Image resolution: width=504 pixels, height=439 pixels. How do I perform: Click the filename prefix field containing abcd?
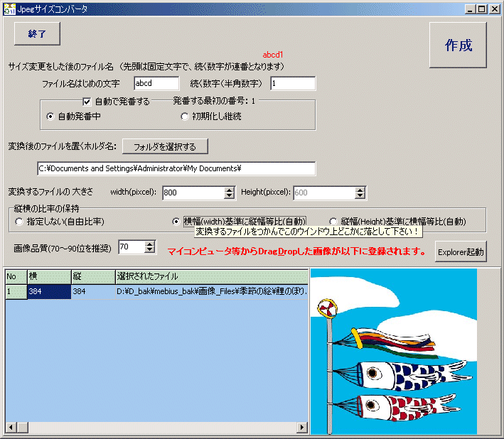tap(156, 84)
